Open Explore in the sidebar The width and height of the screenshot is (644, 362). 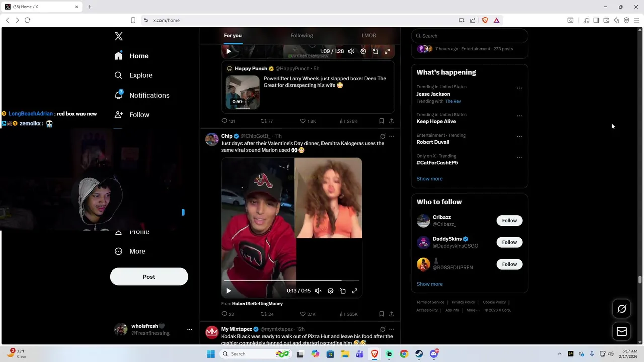click(133, 75)
